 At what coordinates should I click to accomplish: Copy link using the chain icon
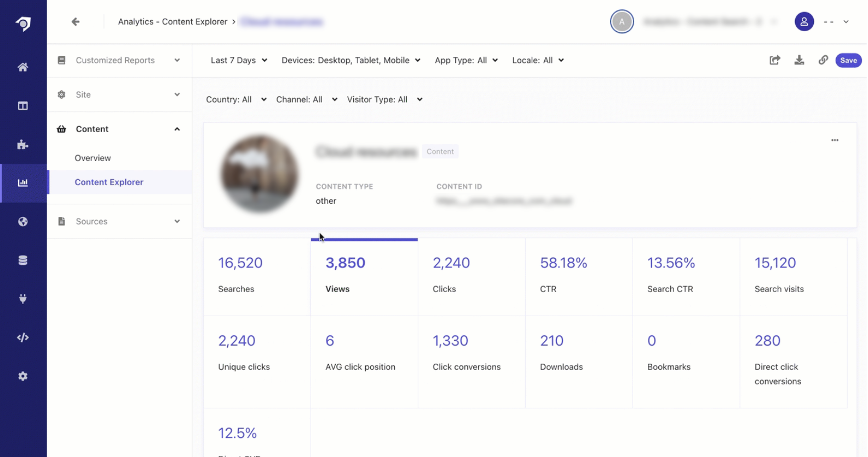click(x=823, y=60)
